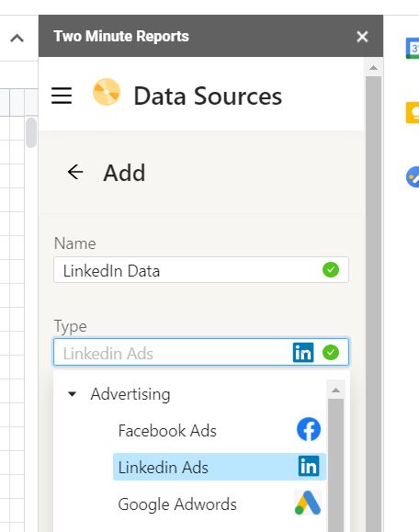The width and height of the screenshot is (419, 532).
Task: Click the dropdown list scroll up arrow
Action: click(336, 390)
